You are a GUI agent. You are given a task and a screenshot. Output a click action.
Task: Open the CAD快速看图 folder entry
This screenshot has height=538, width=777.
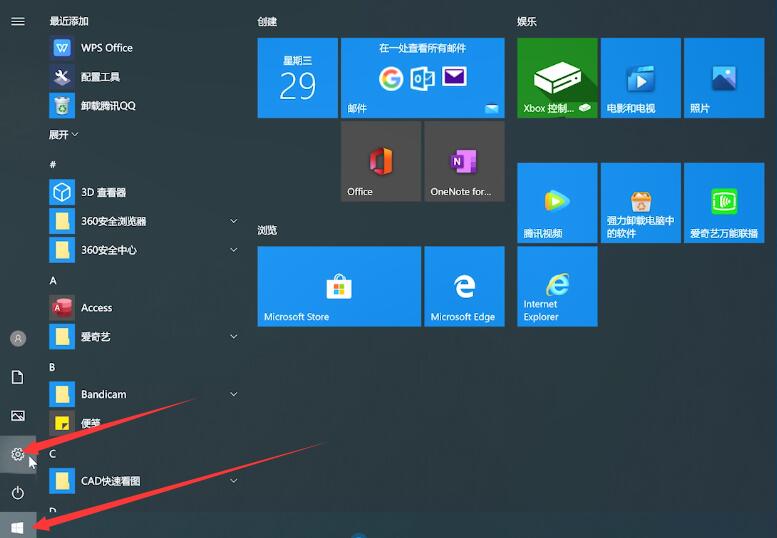click(x=144, y=481)
